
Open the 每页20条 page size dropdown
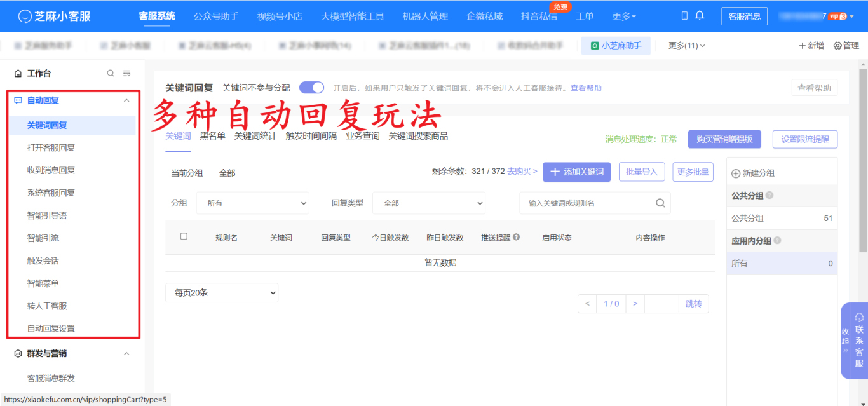pyautogui.click(x=222, y=292)
